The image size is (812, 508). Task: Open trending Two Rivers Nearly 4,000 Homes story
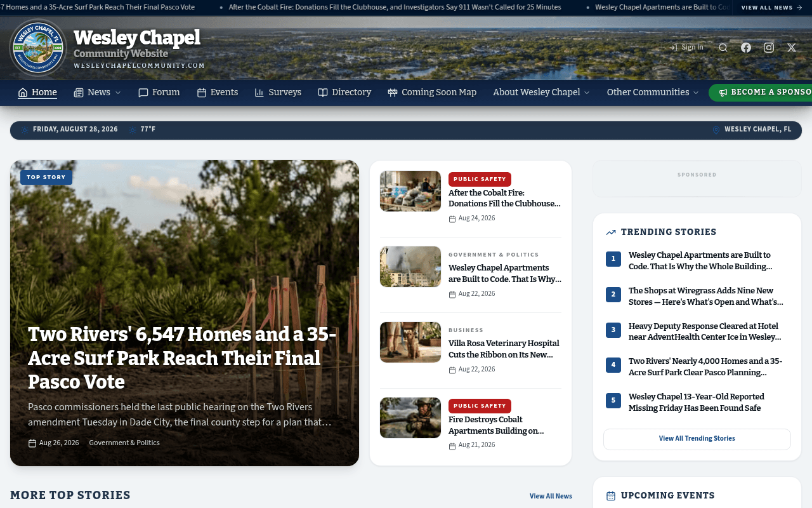(705, 367)
